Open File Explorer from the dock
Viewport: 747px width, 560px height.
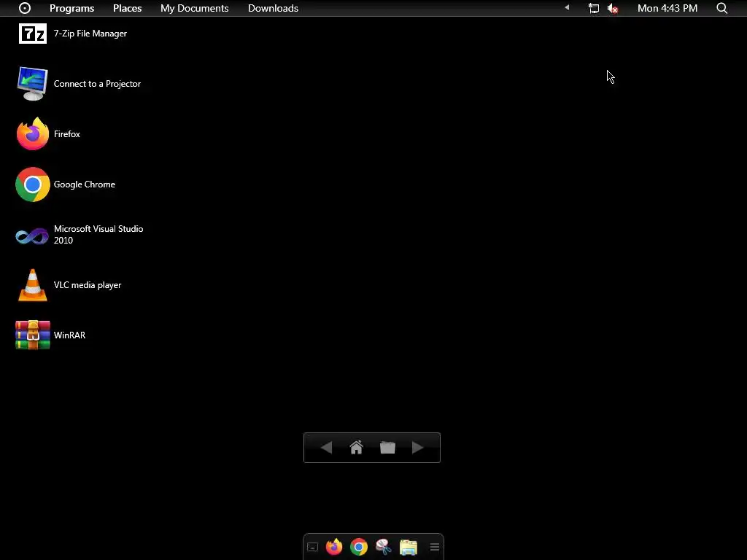pos(409,547)
